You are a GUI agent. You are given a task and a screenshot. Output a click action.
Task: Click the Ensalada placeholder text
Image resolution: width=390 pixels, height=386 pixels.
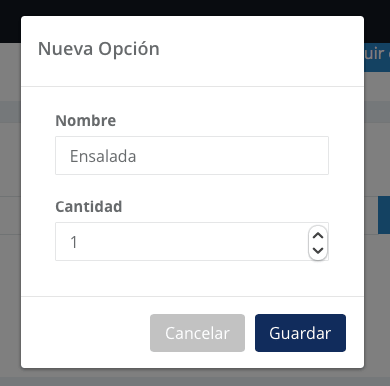tap(103, 156)
